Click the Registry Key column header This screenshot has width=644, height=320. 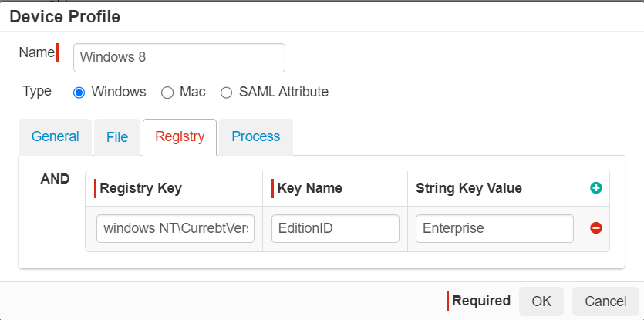[x=141, y=188]
